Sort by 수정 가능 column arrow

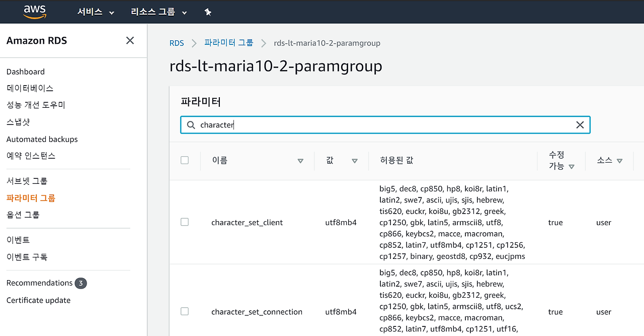(572, 167)
